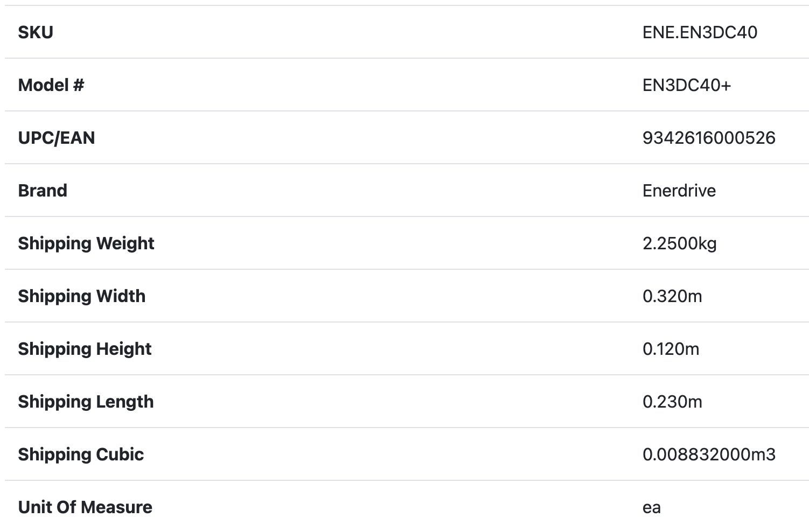Image resolution: width=809 pixels, height=532 pixels.
Task: Click the Shipping Weight label
Action: point(86,243)
